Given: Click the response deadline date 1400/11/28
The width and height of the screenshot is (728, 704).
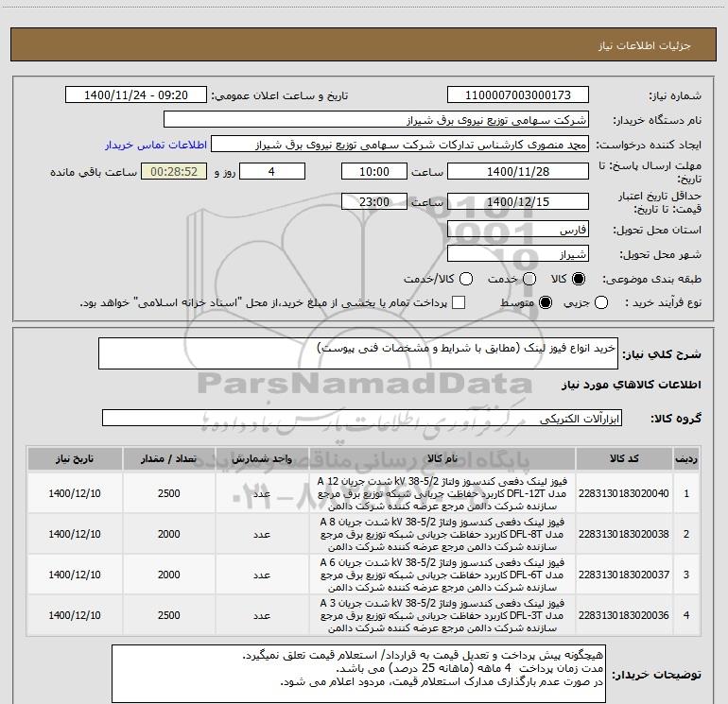Looking at the screenshot, I should [518, 172].
